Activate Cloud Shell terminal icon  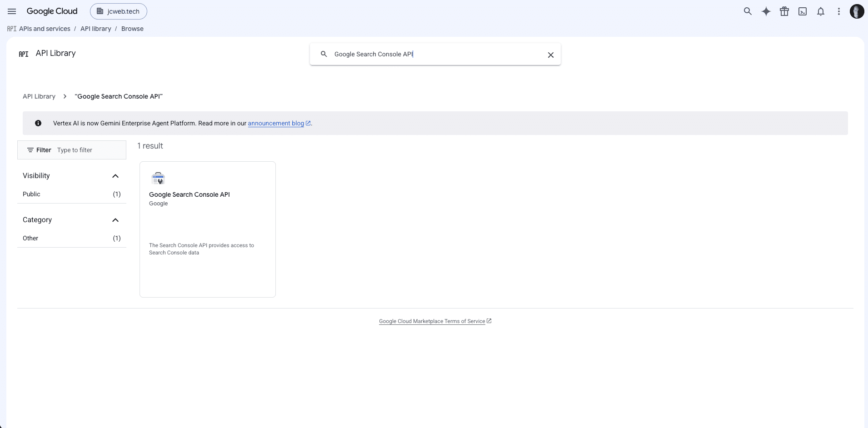coord(803,11)
